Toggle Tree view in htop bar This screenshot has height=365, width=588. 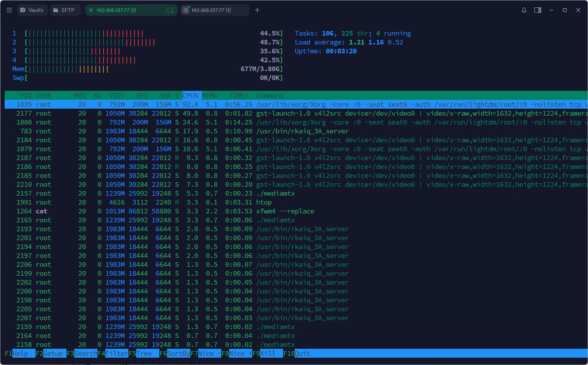click(x=144, y=353)
